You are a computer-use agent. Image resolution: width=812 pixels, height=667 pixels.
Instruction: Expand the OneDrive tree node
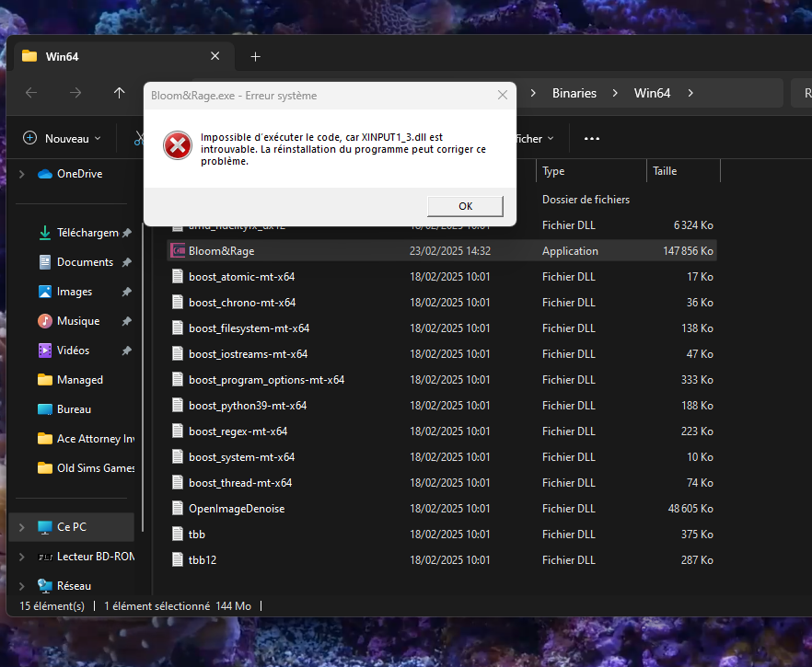[x=22, y=175]
